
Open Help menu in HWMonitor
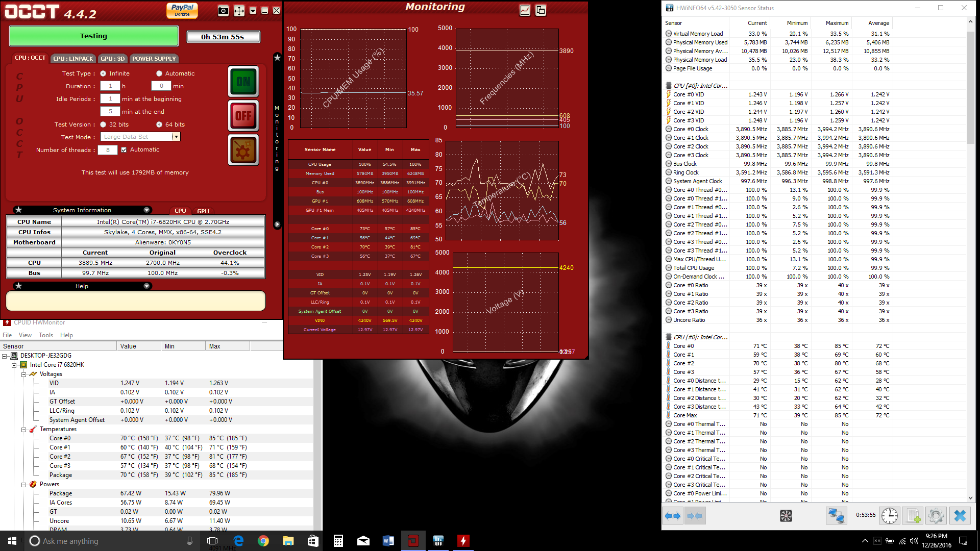(66, 335)
